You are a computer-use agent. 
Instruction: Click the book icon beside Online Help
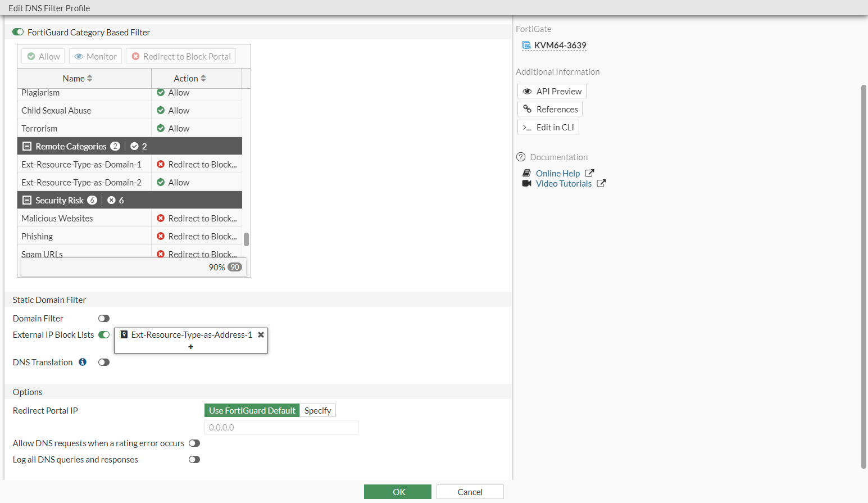[x=526, y=173]
